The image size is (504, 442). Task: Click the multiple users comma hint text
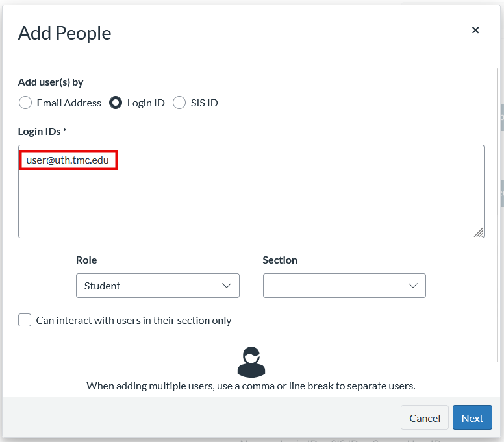251,386
